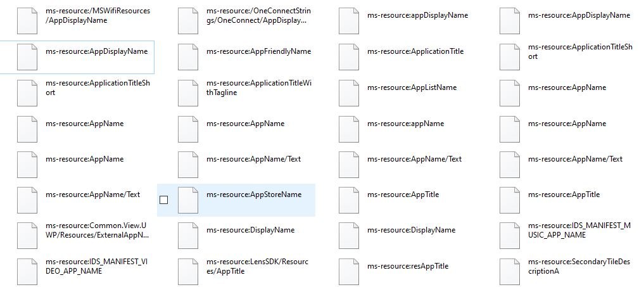Click the ms-resource:appName lowercase item label
644x287 pixels.
(x=406, y=124)
